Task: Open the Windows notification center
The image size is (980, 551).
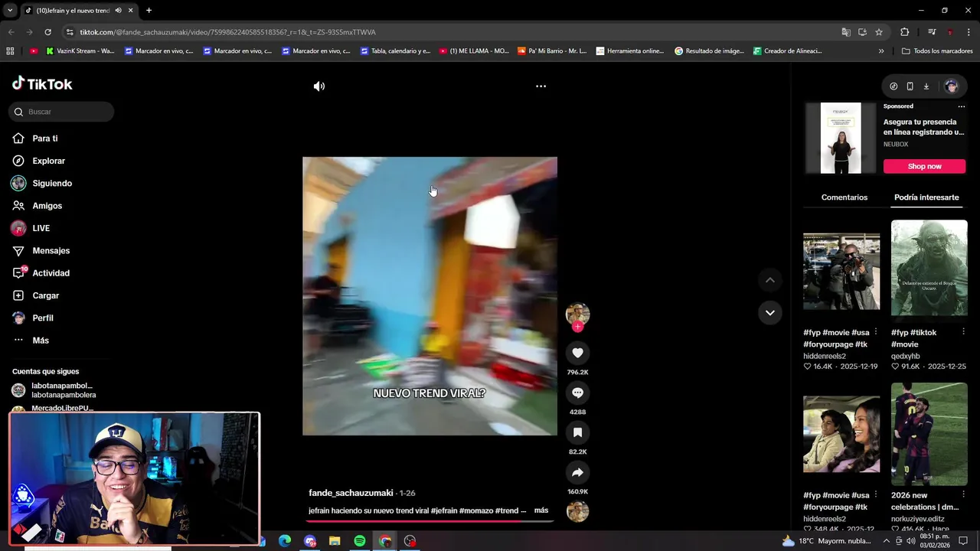Action: pos(963,541)
